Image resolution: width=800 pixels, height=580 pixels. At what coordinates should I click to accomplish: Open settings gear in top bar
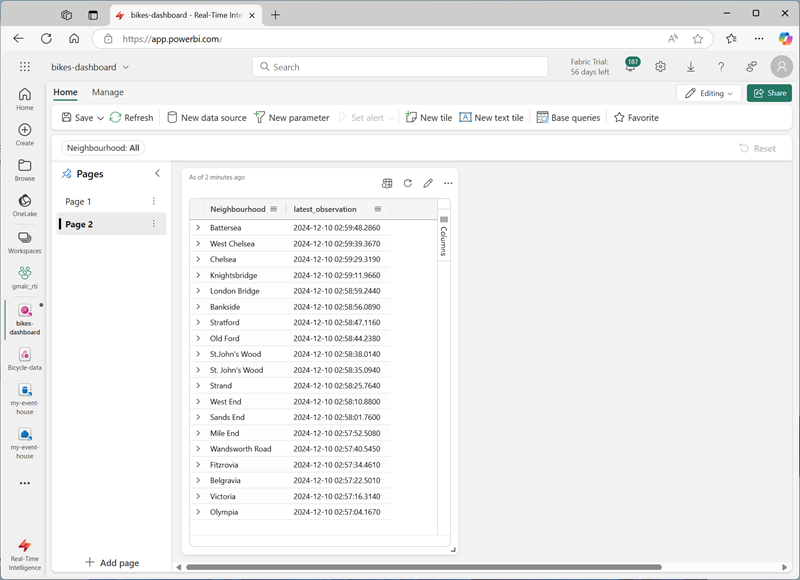click(660, 67)
